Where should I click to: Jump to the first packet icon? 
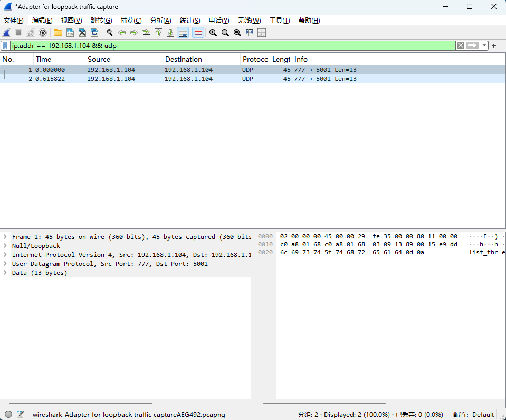coord(158,33)
